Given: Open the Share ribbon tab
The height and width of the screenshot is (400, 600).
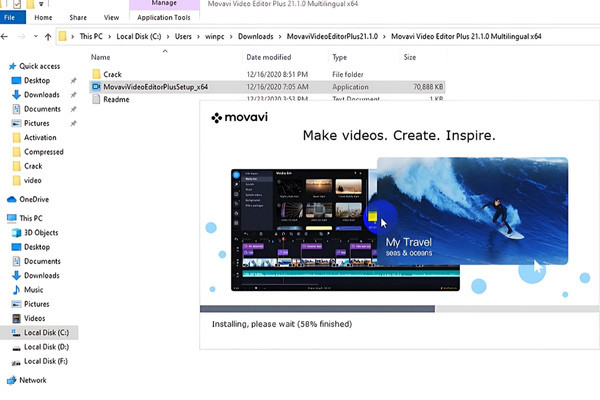Looking at the screenshot, I should pyautogui.click(x=78, y=18).
